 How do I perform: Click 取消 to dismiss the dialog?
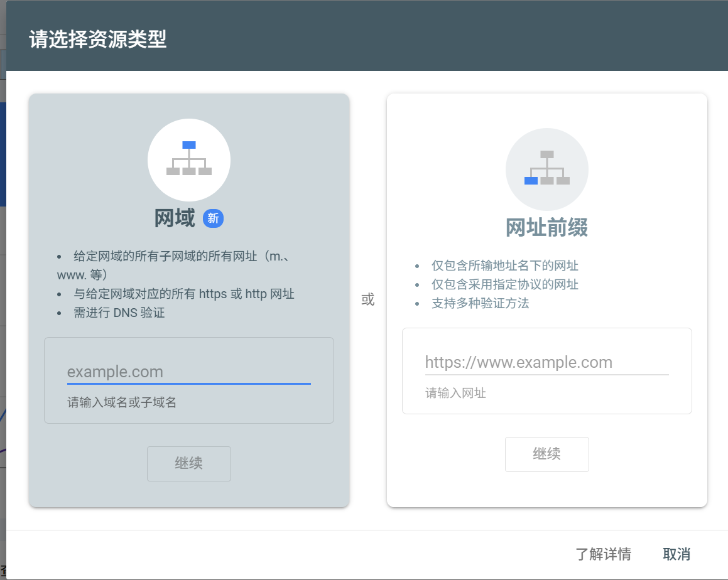(x=676, y=554)
